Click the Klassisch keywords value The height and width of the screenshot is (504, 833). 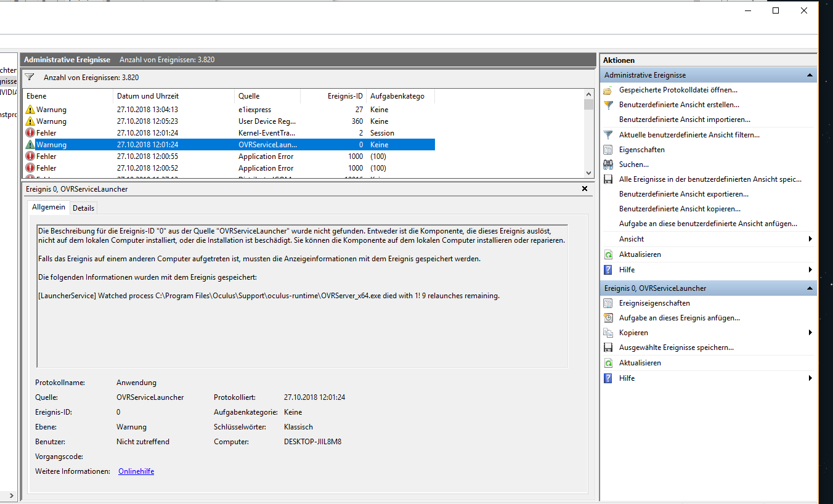[x=298, y=427]
